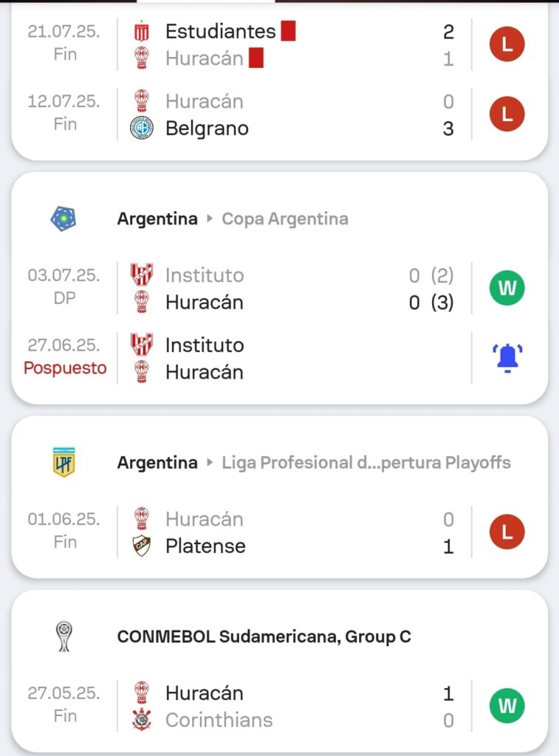Click Copa Argentina competition logo icon

[x=63, y=219]
